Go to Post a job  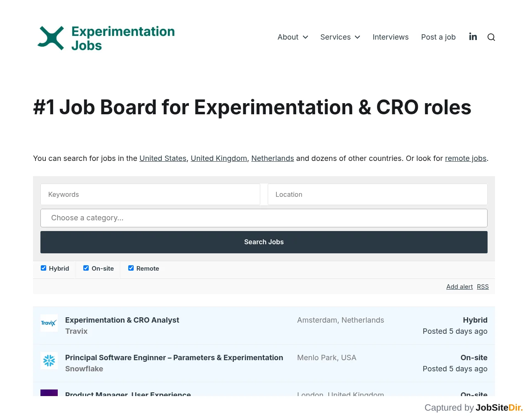point(438,37)
